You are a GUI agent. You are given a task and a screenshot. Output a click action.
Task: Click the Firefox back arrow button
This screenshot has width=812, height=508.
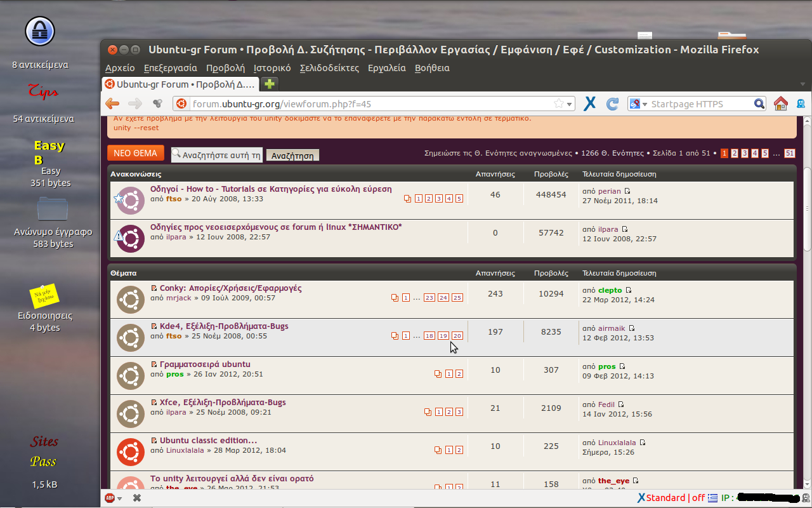(112, 104)
